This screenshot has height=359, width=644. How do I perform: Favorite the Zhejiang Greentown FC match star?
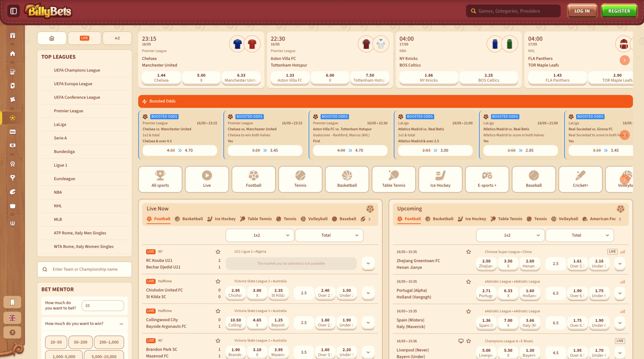click(469, 252)
